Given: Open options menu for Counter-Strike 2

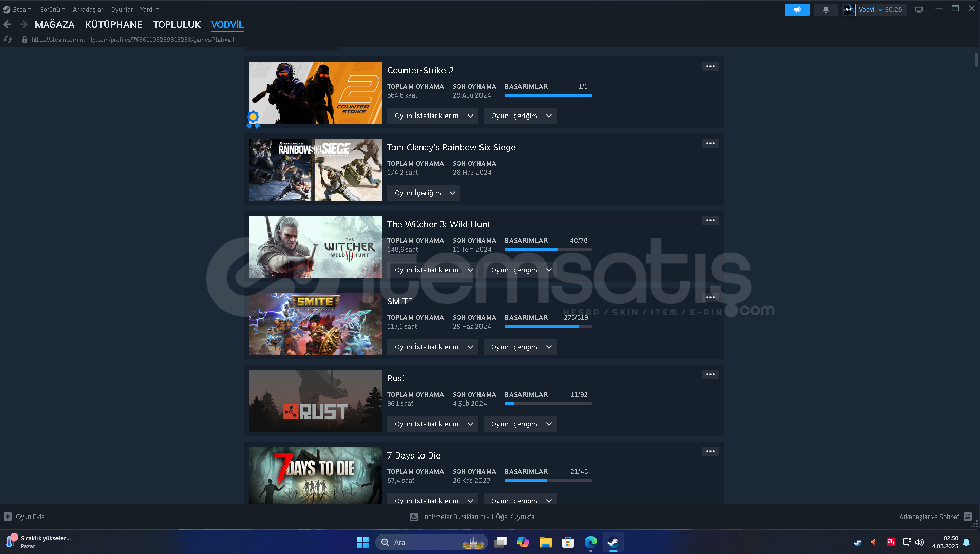Looking at the screenshot, I should click(x=710, y=66).
